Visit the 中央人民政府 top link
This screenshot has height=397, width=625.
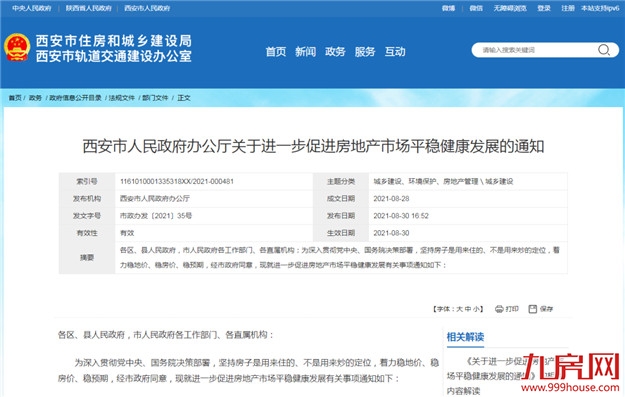32,8
